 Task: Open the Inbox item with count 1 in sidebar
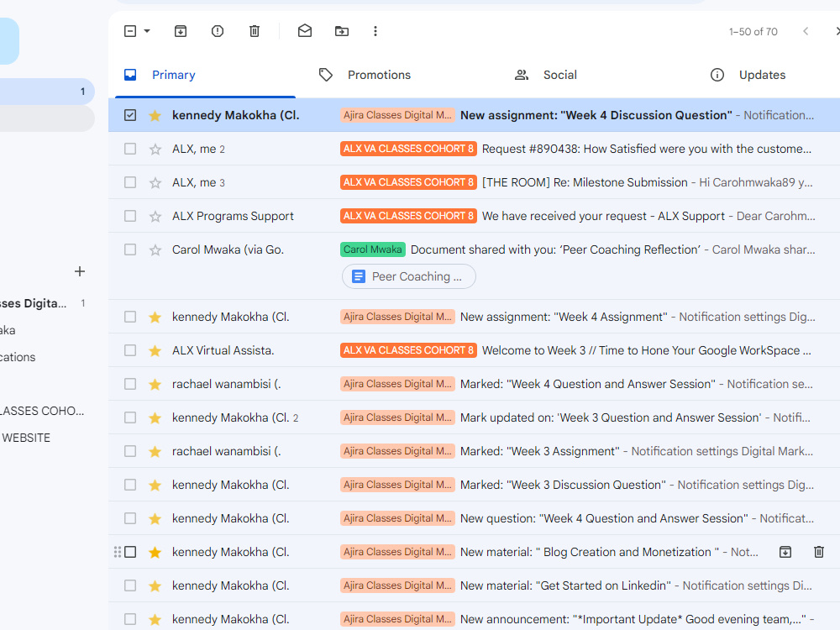pyautogui.click(x=47, y=92)
